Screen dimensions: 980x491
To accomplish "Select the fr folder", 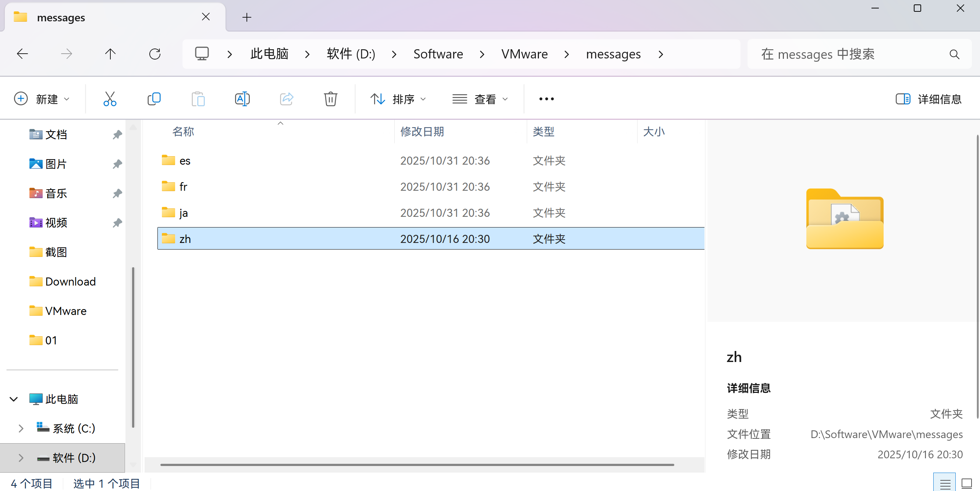I will click(x=183, y=187).
